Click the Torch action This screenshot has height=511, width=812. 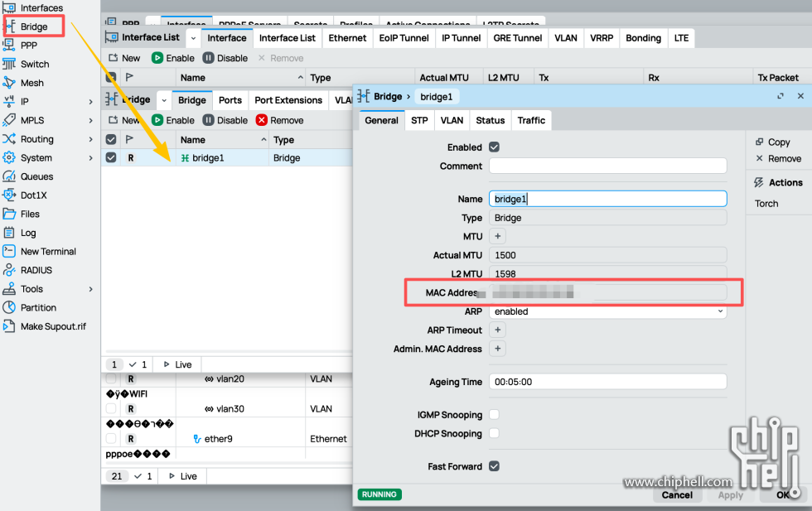click(x=766, y=204)
